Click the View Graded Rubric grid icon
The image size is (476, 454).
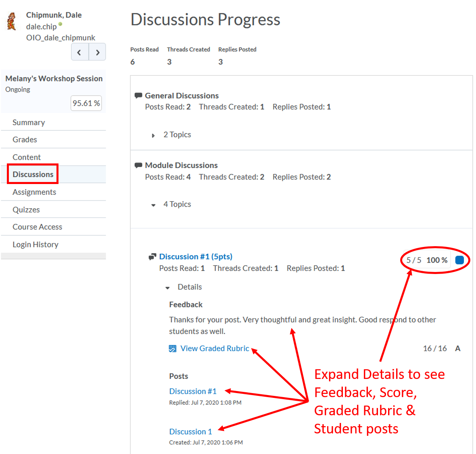(x=172, y=348)
